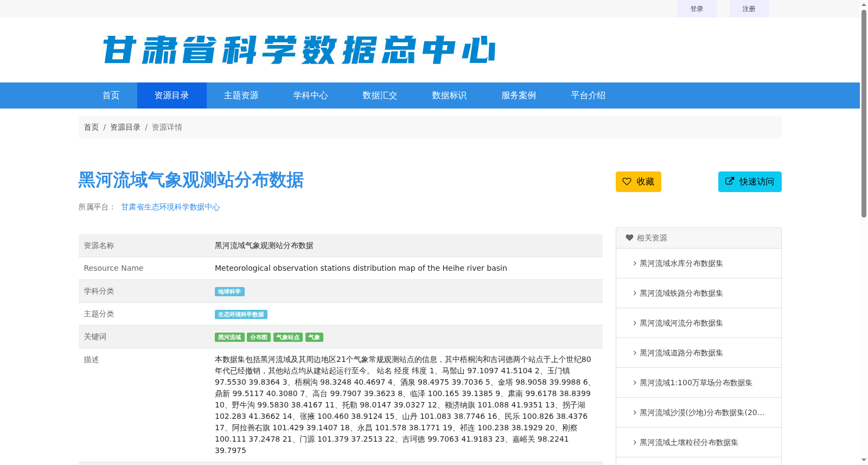
Task: Click chevron before 黑河流域土壤粒径分布数据集
Action: pos(635,442)
